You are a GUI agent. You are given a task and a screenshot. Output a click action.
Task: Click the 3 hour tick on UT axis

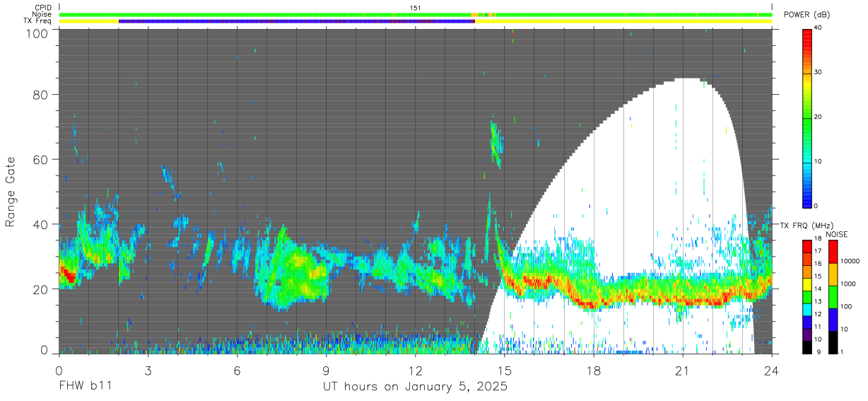click(148, 370)
